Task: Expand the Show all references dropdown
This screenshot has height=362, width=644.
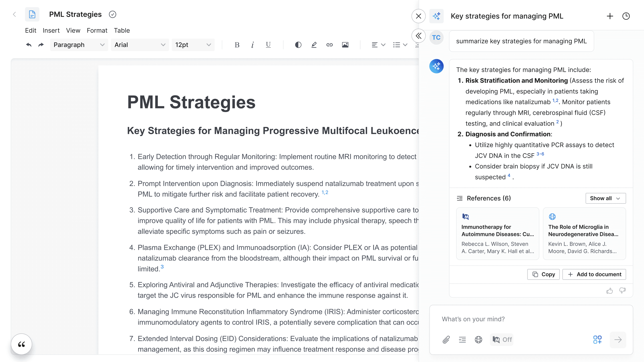Action: point(605,198)
